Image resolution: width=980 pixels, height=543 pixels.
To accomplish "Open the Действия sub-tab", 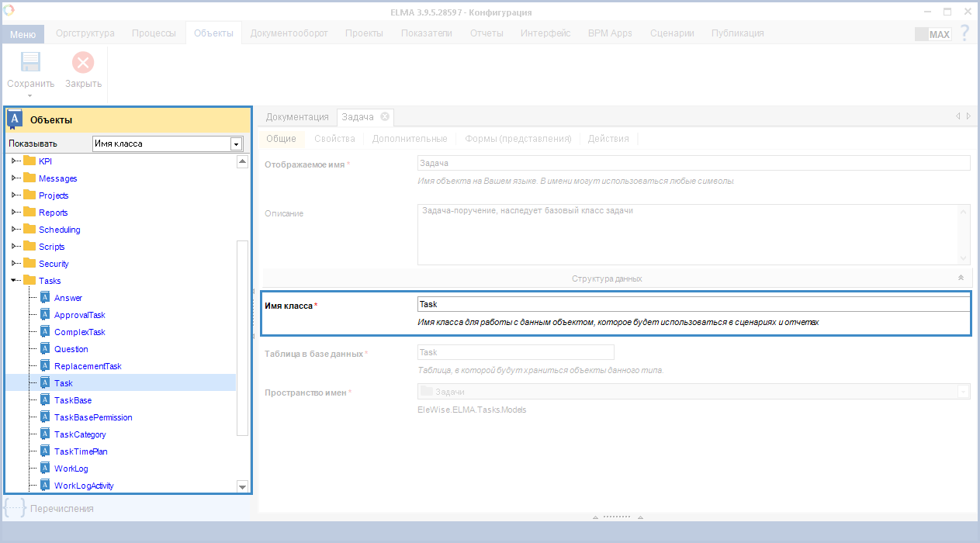I will pyautogui.click(x=608, y=139).
